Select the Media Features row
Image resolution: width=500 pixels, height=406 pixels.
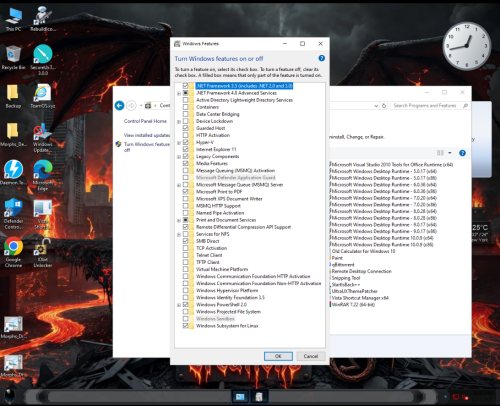coord(212,163)
